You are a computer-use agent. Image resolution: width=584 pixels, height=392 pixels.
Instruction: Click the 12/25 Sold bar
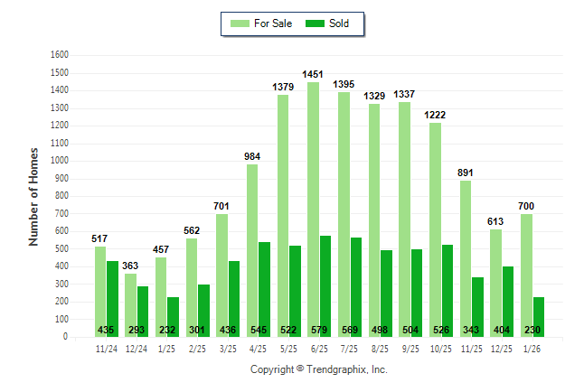[x=508, y=301]
